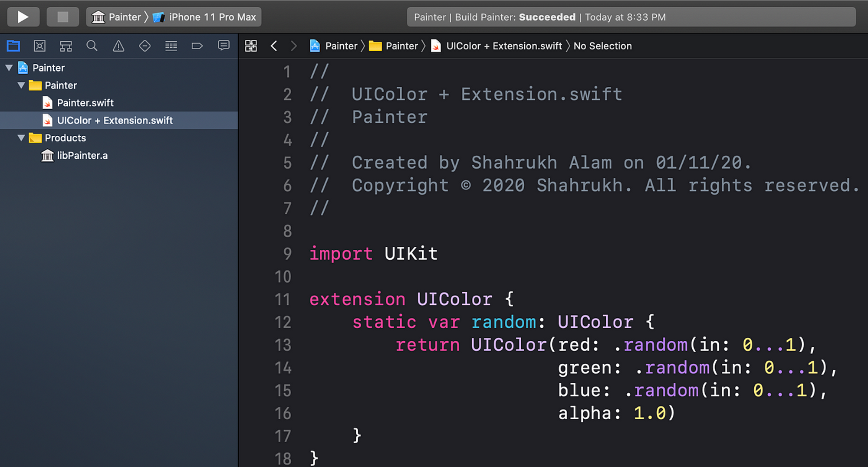Open the Breakpoint navigator
This screenshot has height=467, width=868.
197,46
